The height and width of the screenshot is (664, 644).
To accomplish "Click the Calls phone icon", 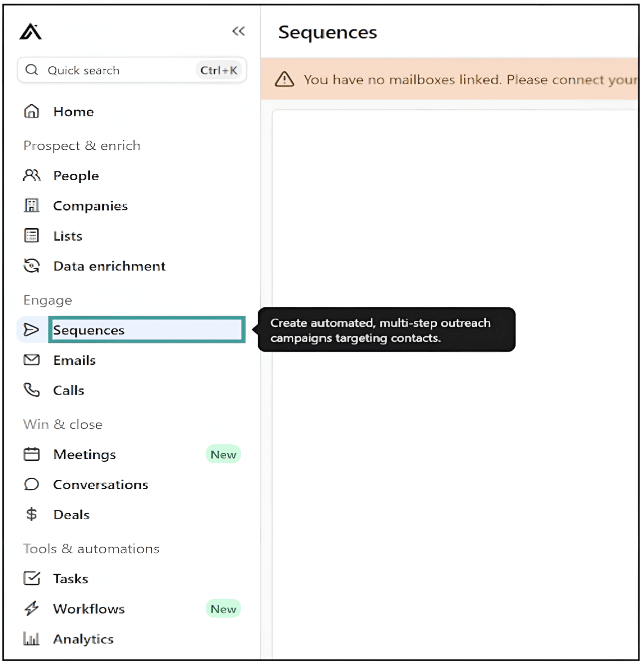I will click(31, 389).
